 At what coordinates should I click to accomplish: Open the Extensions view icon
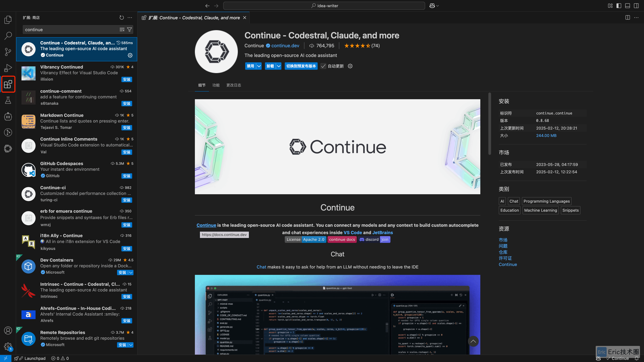8,84
